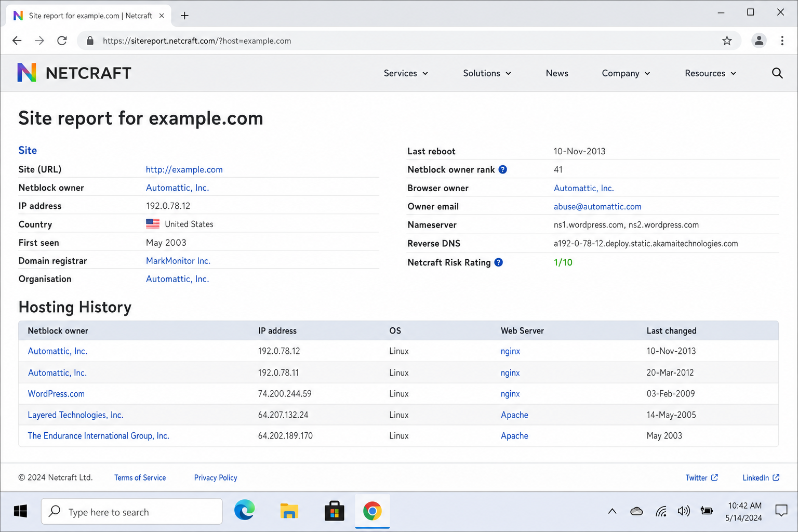
Task: Open the MarkMonitor Inc. registrar link
Action: (x=178, y=261)
